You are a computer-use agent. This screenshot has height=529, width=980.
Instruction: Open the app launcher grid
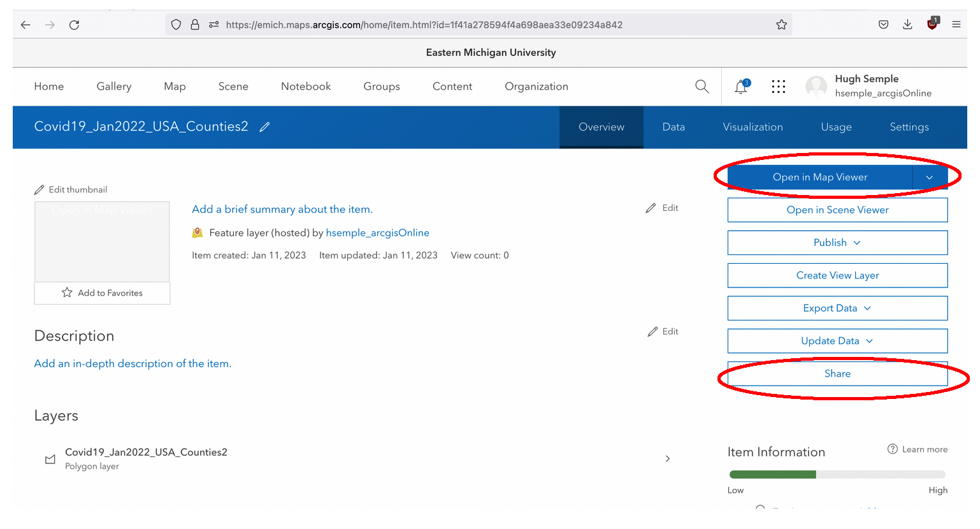coord(779,87)
